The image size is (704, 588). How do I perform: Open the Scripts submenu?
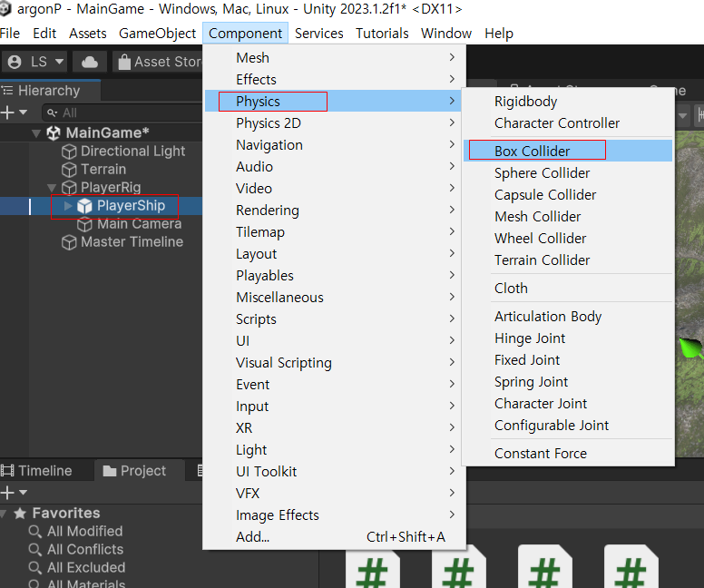[x=334, y=318]
